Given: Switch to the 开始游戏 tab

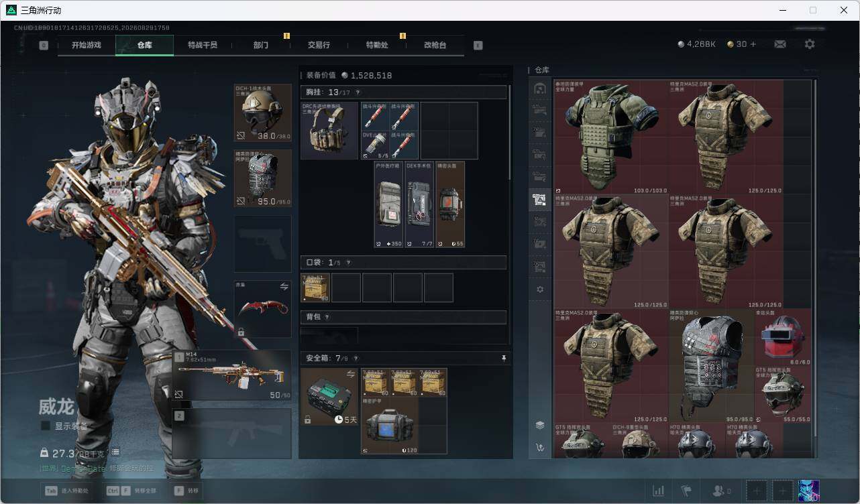Looking at the screenshot, I should pyautogui.click(x=87, y=46).
